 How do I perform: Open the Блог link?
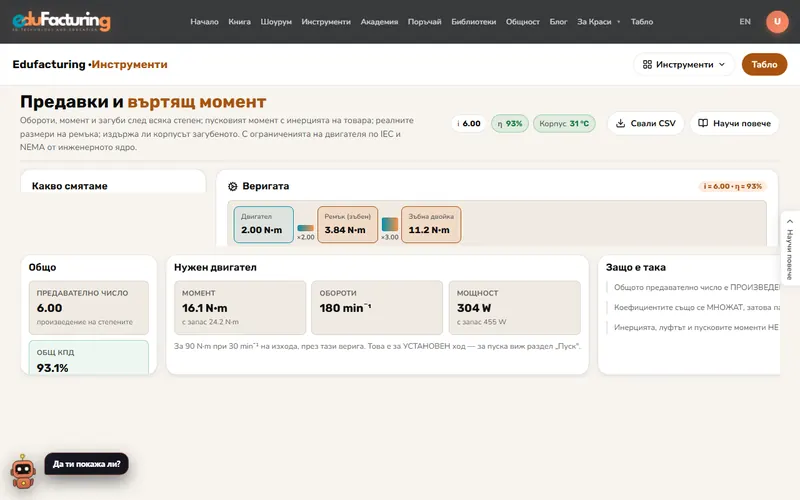[x=558, y=21]
